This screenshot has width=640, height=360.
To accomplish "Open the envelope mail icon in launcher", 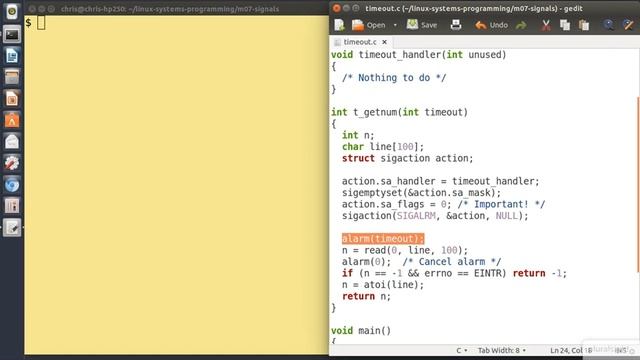I will point(12,142).
